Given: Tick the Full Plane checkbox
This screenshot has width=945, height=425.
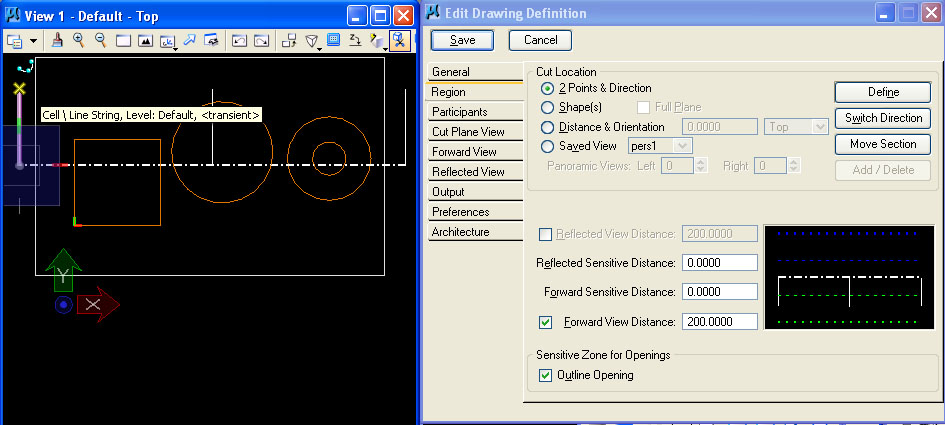Looking at the screenshot, I should [643, 107].
